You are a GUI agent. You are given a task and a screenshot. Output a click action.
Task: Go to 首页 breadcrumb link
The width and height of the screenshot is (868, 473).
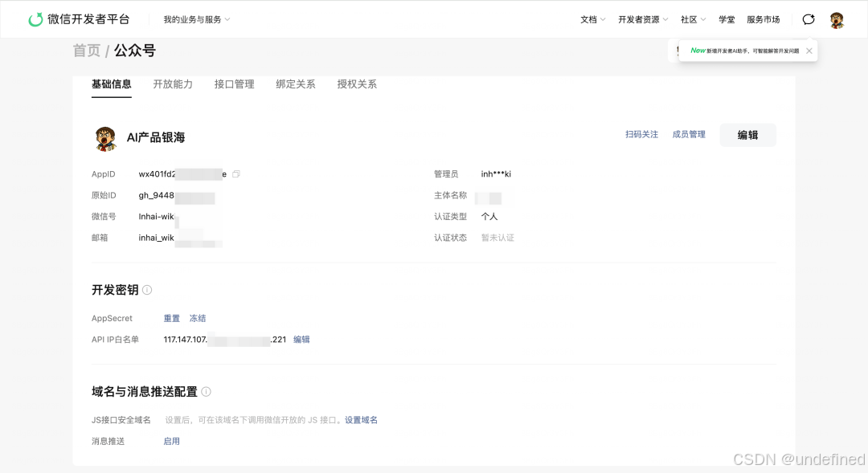[86, 51]
